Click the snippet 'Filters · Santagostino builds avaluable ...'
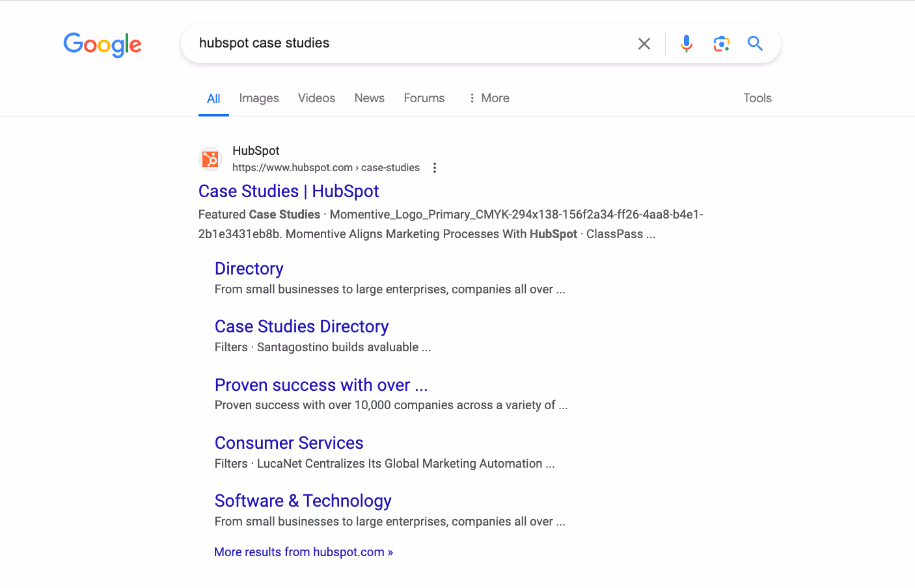915x588 pixels. coord(323,347)
